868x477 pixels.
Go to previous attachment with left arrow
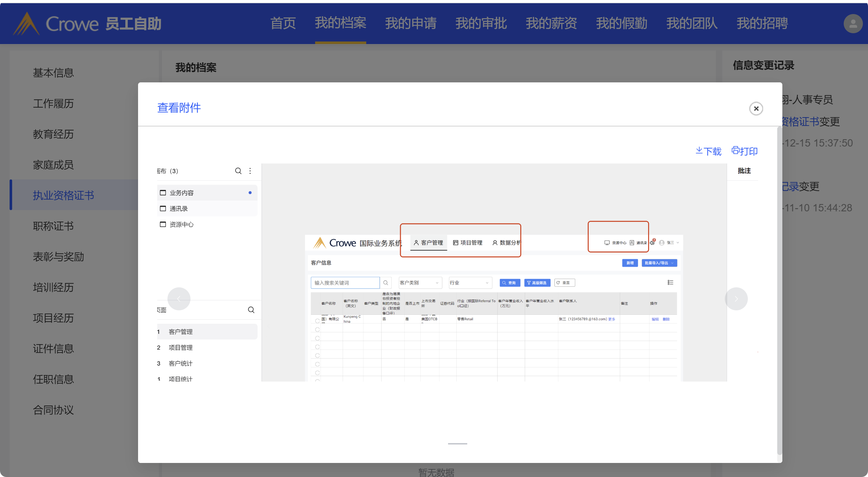click(179, 299)
